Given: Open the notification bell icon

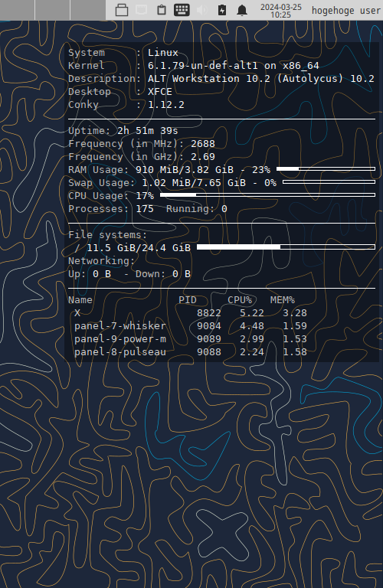Looking at the screenshot, I should tap(242, 10).
